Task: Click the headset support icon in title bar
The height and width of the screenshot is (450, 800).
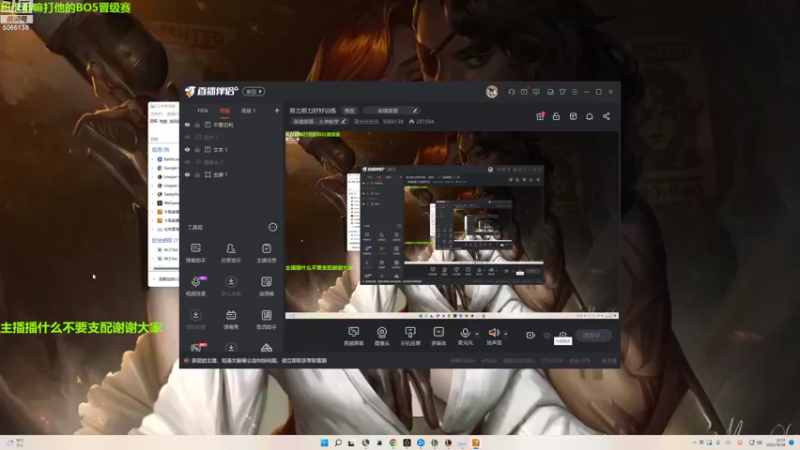Action: (511, 92)
